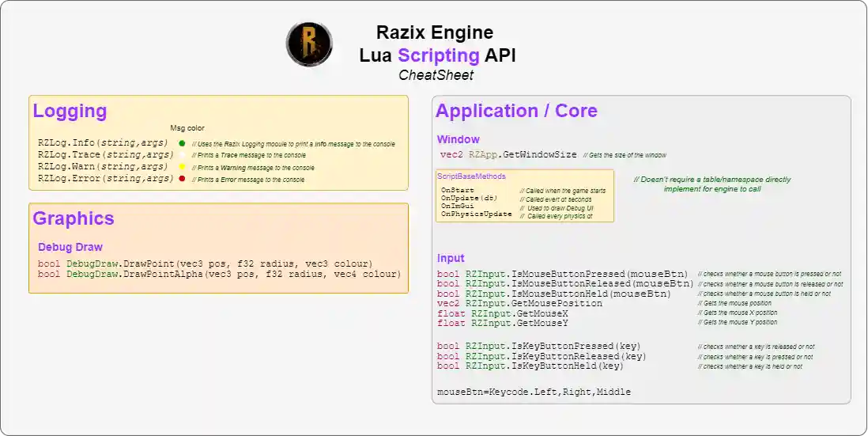Click 'checks whether a mouse button is pressed' comment
This screenshot has height=436, width=868.
point(769,275)
